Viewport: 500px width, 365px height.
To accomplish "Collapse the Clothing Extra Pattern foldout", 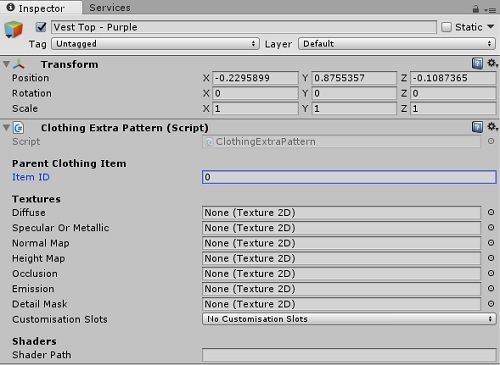I will pos(6,128).
